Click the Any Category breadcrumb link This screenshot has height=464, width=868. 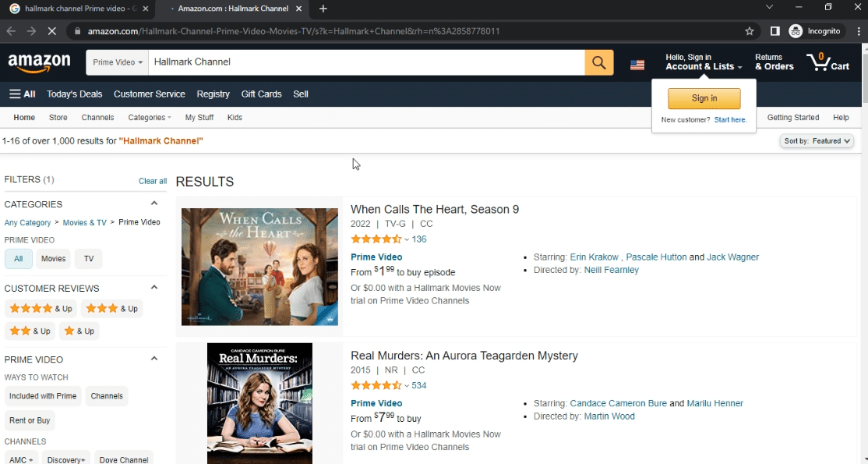28,222
